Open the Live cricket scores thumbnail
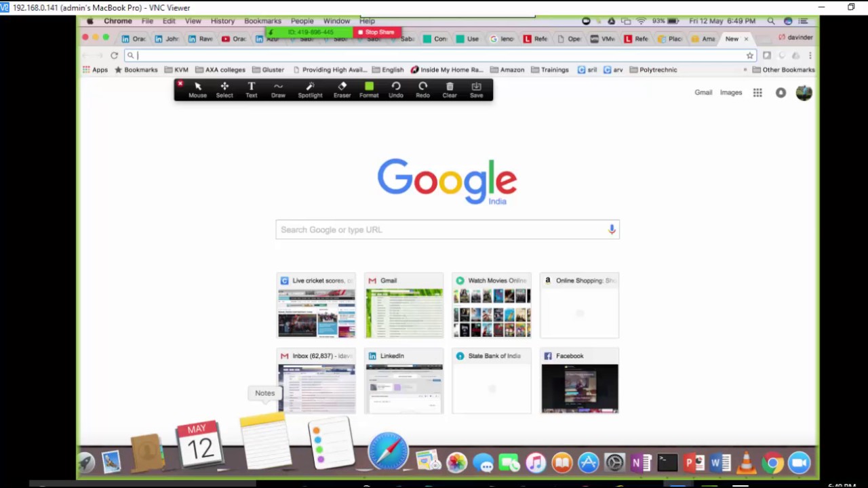Viewport: 868px width, 488px height. [316, 306]
